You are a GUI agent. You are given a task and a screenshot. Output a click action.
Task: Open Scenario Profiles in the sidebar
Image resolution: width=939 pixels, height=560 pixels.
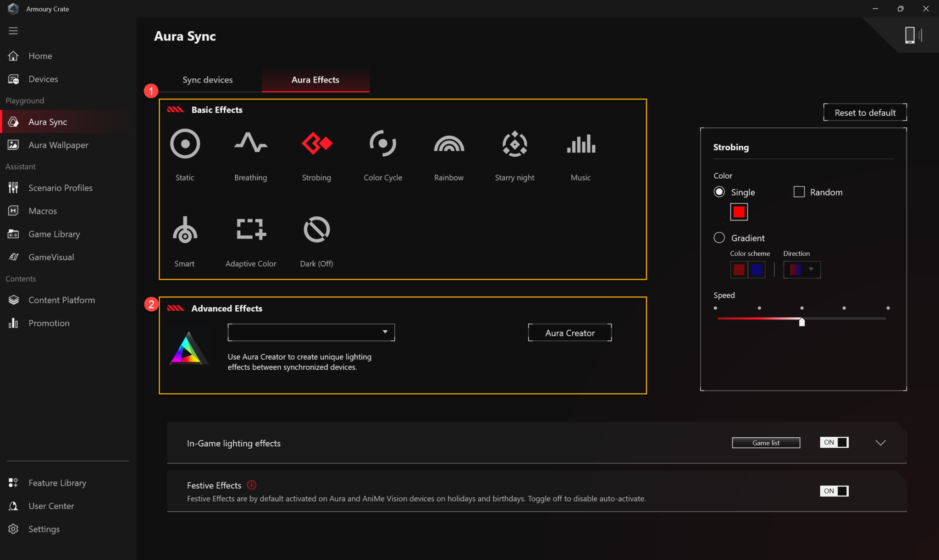pyautogui.click(x=60, y=187)
